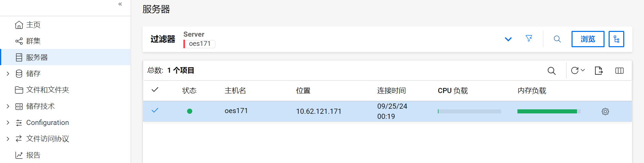Open the tree view icon button

point(616,39)
